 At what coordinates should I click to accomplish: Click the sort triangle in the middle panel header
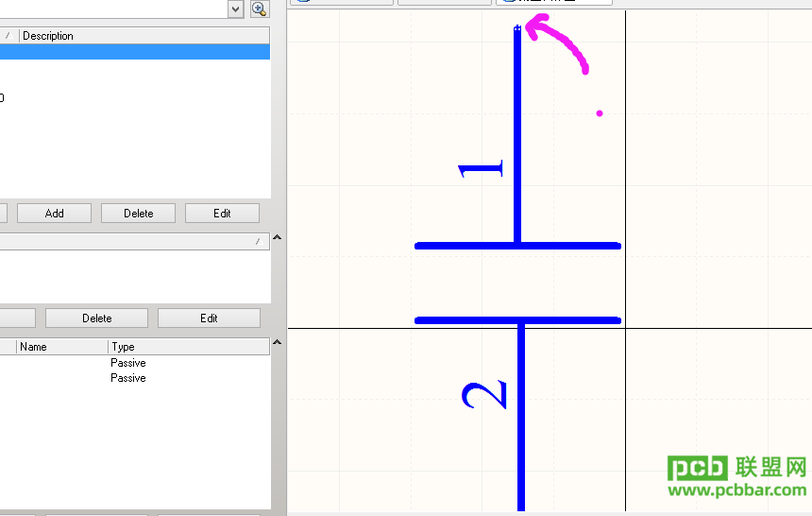259,242
